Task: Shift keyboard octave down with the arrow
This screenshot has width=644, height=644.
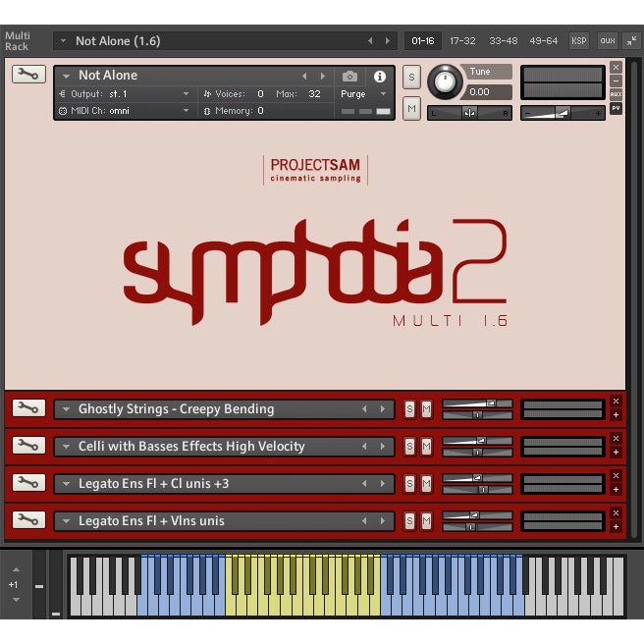Action: 16,600
